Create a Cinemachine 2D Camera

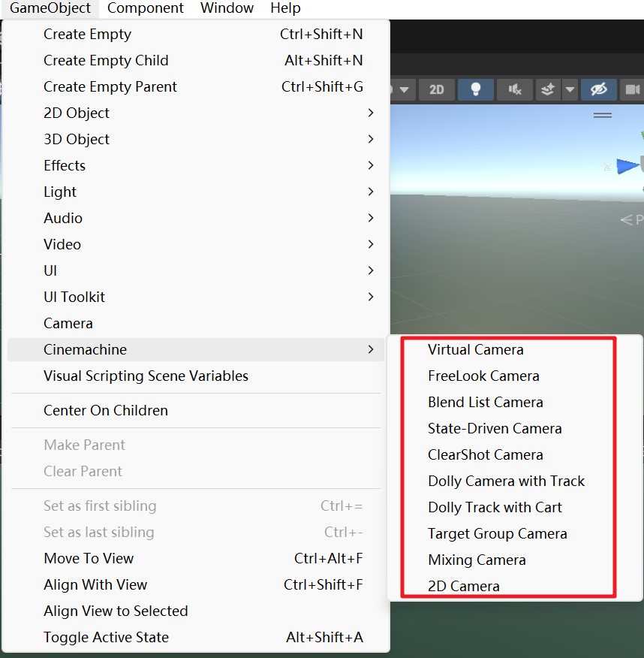pyautogui.click(x=514, y=586)
